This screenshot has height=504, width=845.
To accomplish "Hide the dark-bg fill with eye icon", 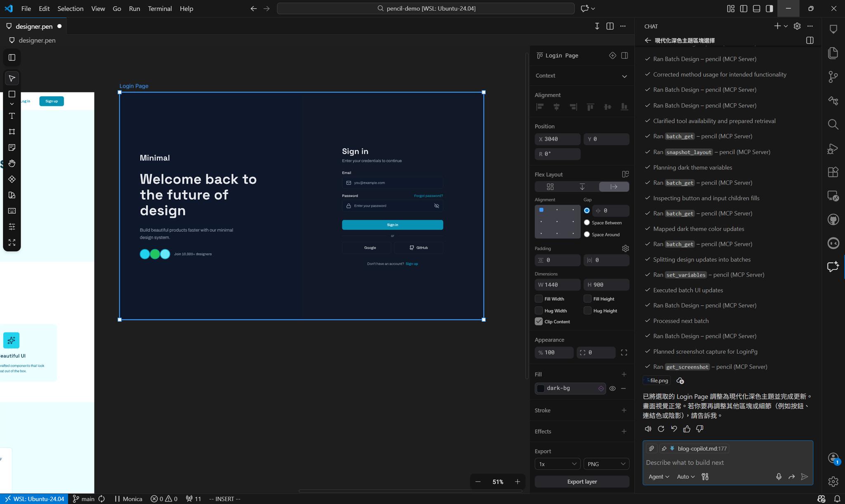I will (x=612, y=388).
